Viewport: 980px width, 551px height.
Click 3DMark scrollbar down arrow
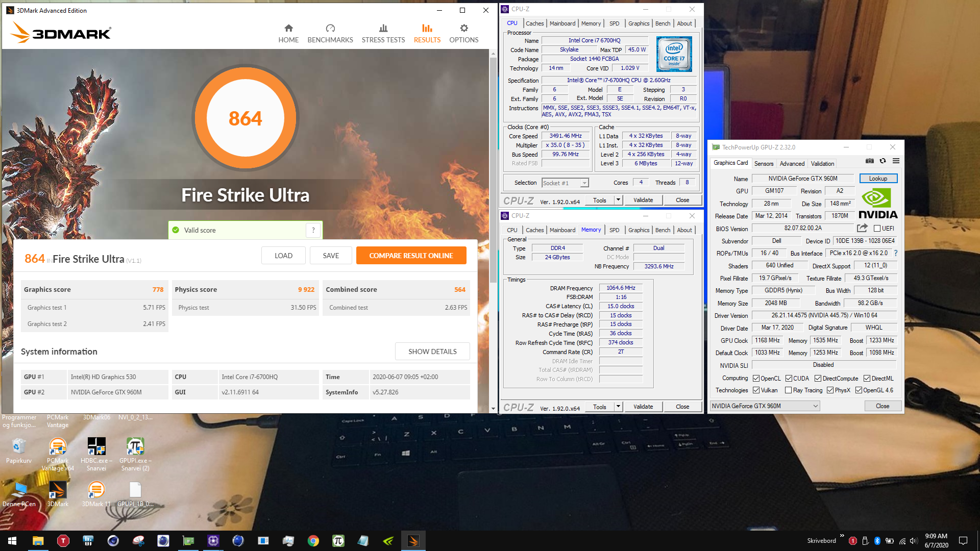(493, 409)
